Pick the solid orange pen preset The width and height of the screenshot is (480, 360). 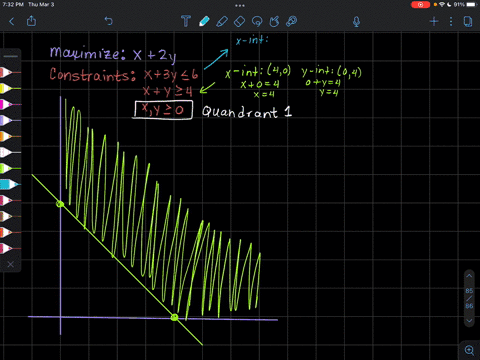(10, 136)
